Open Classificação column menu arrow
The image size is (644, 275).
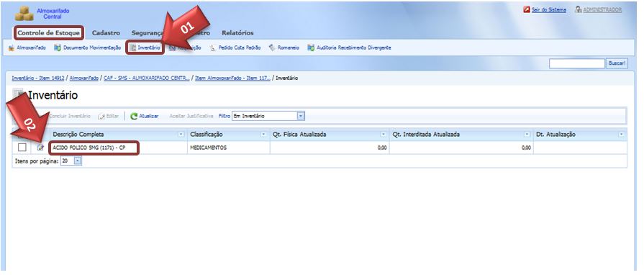pos(263,135)
